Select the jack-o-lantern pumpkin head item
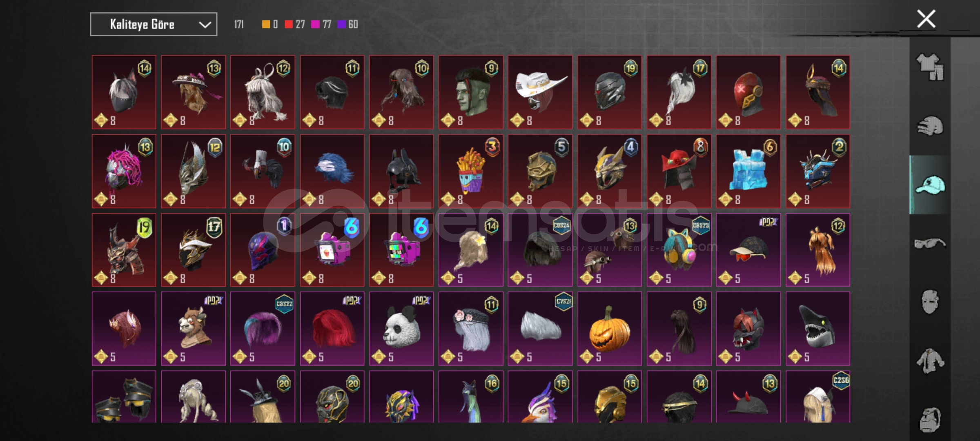The height and width of the screenshot is (441, 980). pyautogui.click(x=609, y=329)
